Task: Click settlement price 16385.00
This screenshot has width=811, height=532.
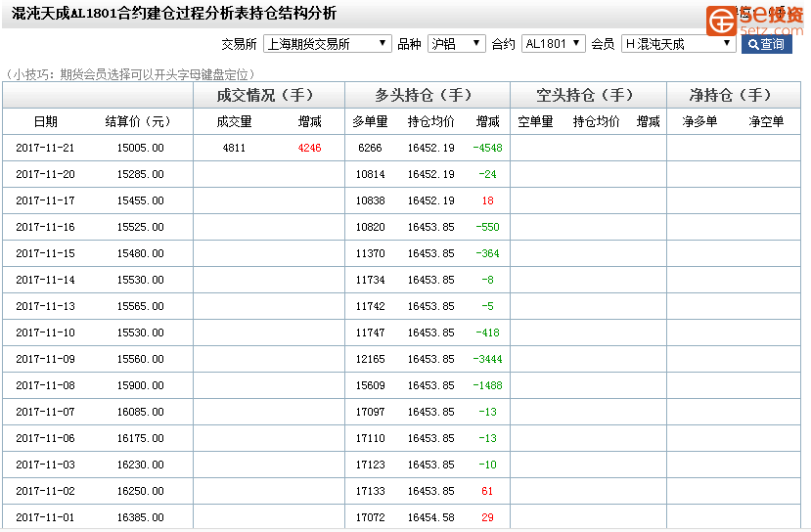Action: point(140,517)
